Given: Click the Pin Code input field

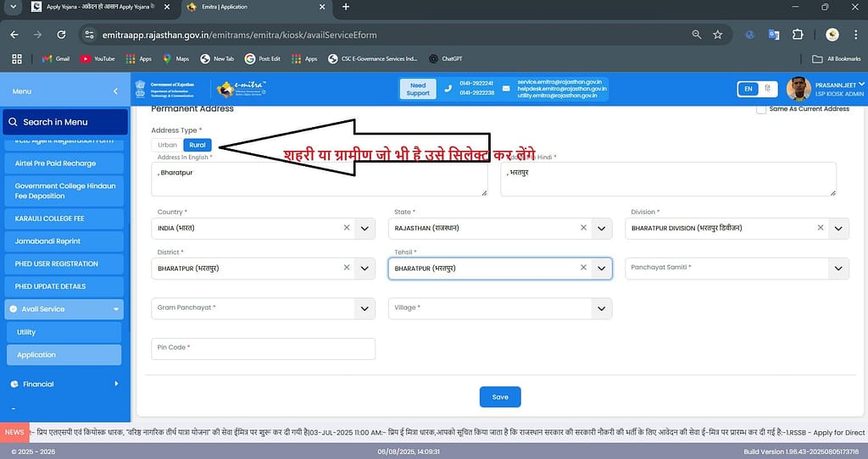Looking at the screenshot, I should [263, 348].
